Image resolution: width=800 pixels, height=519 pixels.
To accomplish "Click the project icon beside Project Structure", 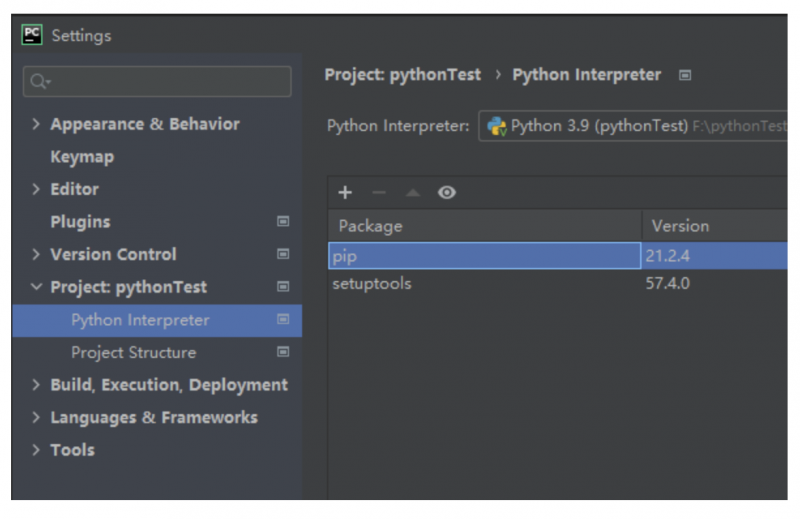I will [x=283, y=353].
